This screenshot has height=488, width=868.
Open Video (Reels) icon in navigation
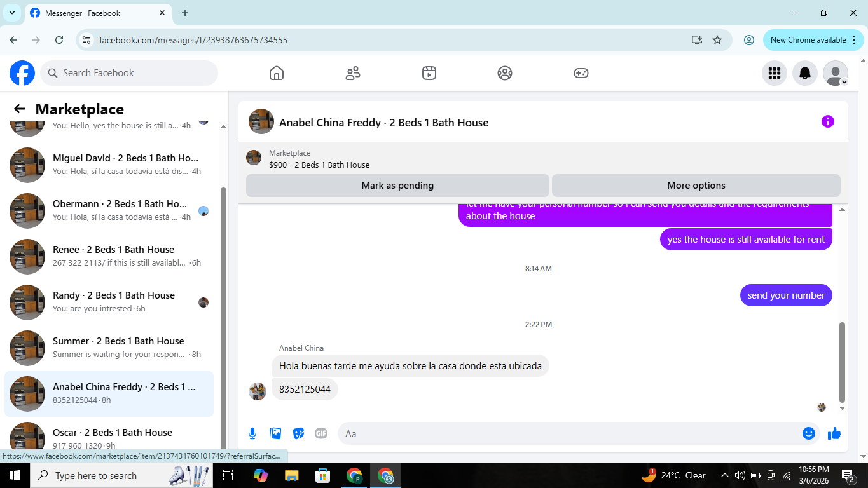(x=429, y=73)
